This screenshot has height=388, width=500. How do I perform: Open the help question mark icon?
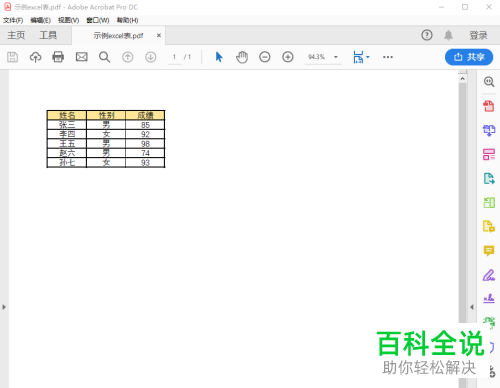point(427,35)
